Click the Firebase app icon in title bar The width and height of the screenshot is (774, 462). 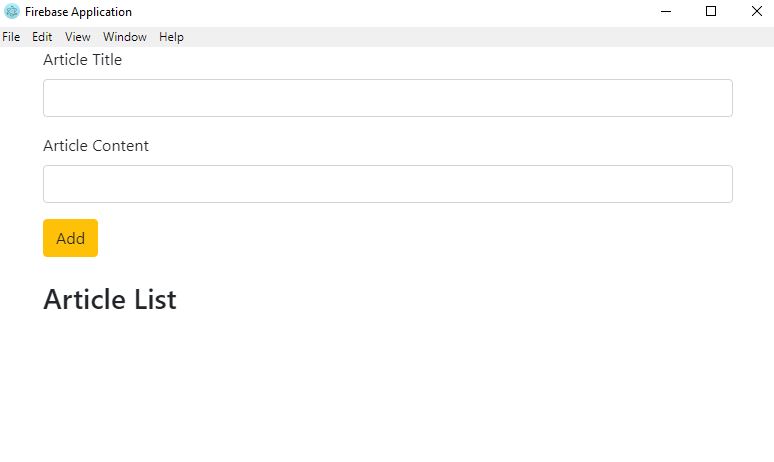(12, 12)
